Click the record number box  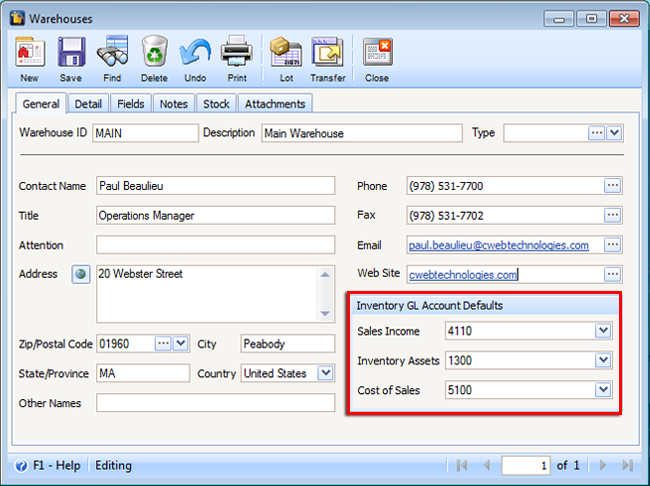tap(526, 465)
